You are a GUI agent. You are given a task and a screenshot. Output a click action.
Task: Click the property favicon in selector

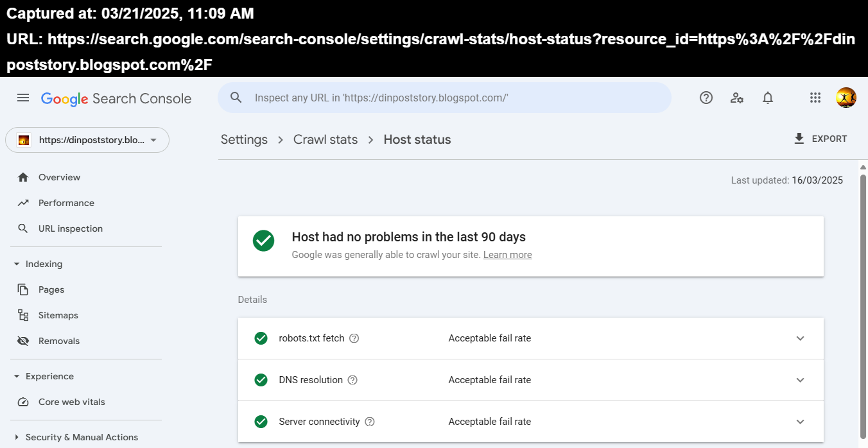pos(24,140)
